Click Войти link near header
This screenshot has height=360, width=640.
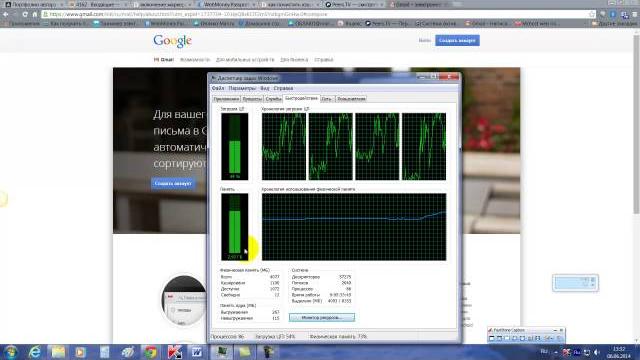tap(424, 40)
